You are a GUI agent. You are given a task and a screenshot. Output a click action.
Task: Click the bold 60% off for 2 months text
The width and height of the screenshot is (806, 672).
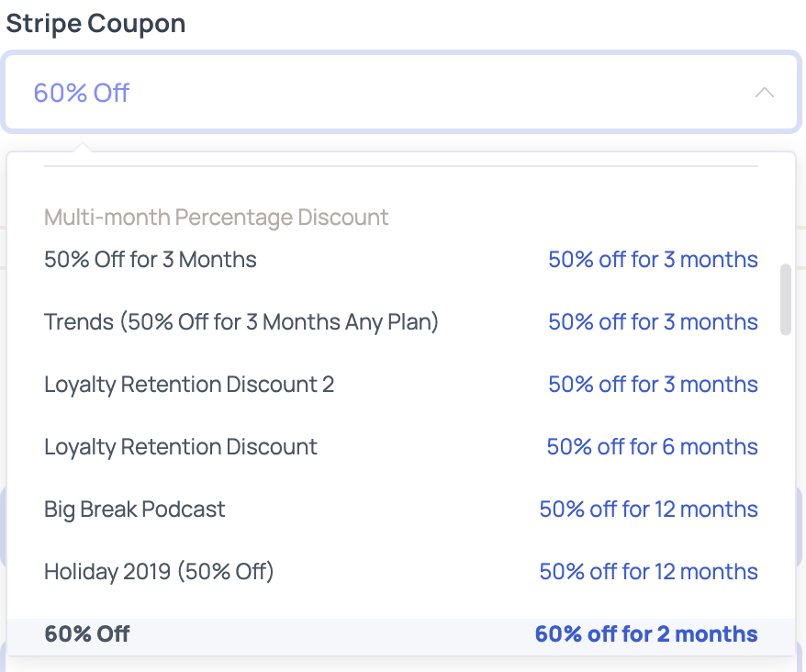646,633
